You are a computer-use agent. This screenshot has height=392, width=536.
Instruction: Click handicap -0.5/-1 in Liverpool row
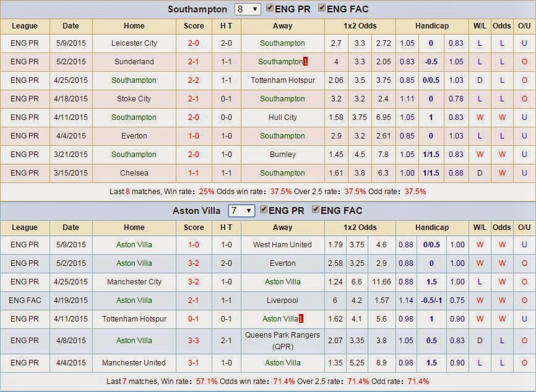coord(431,300)
